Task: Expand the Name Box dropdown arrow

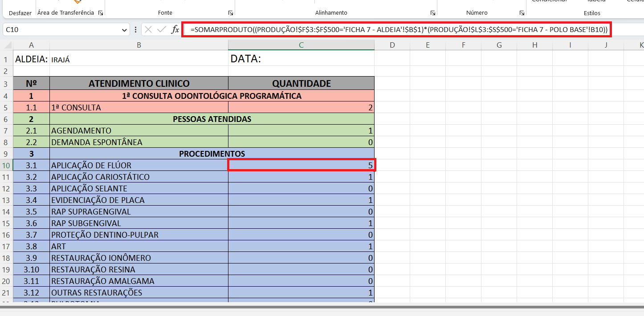Action: (124, 30)
